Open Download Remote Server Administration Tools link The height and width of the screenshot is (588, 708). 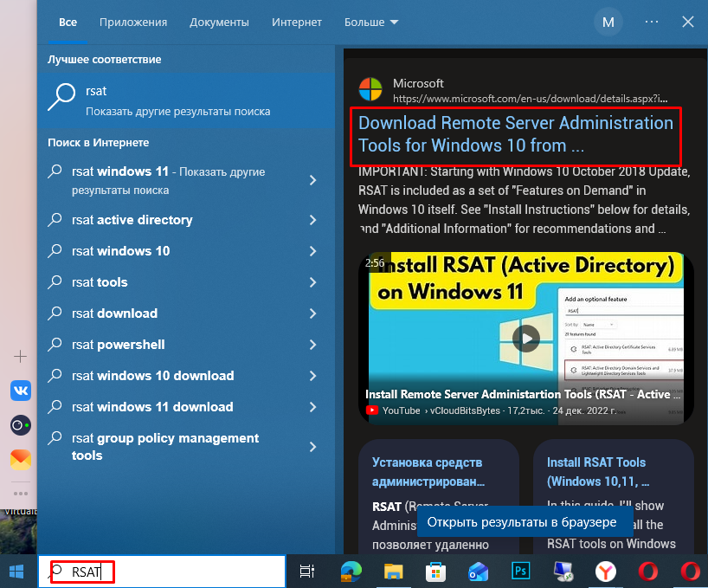tap(515, 134)
